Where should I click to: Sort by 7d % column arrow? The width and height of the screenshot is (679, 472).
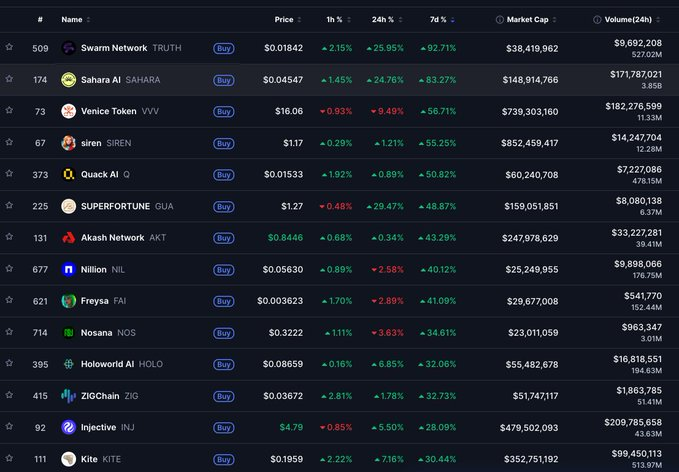point(453,19)
